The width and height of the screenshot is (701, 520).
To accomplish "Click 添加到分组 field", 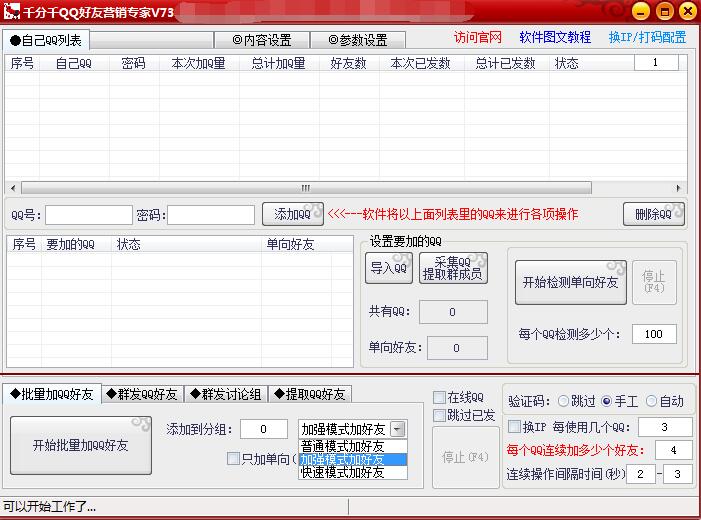I will point(263,429).
